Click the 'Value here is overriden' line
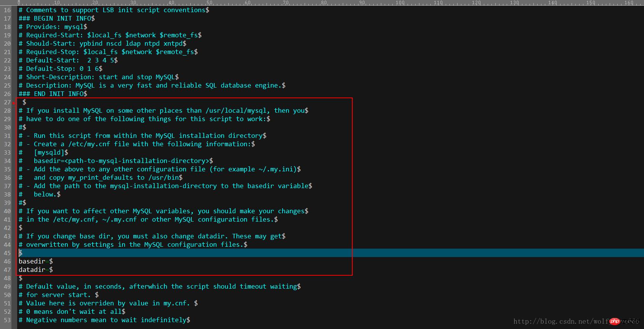The height and width of the screenshot is (329, 644). pos(108,303)
